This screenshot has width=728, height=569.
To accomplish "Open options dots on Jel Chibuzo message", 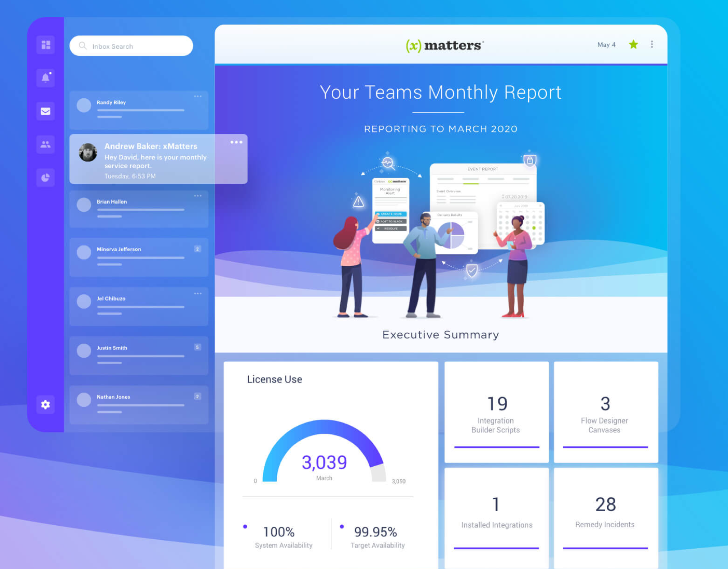I will pyautogui.click(x=198, y=293).
